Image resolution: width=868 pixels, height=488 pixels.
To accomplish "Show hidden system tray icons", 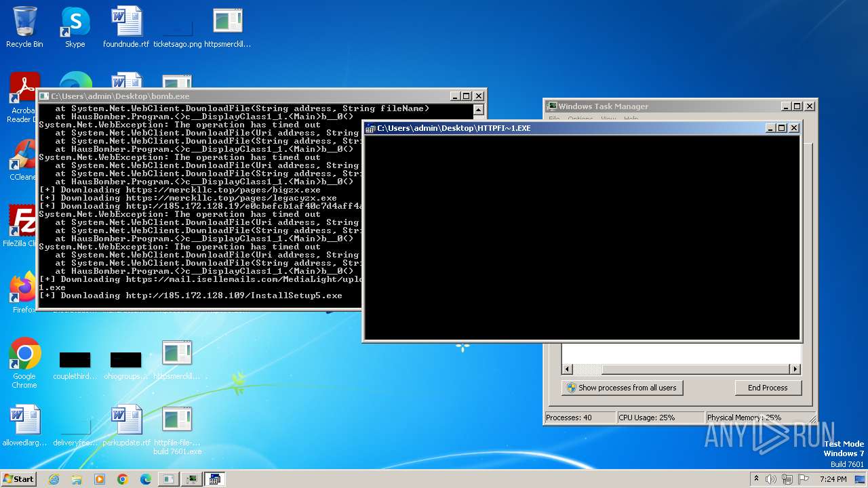I will [756, 479].
